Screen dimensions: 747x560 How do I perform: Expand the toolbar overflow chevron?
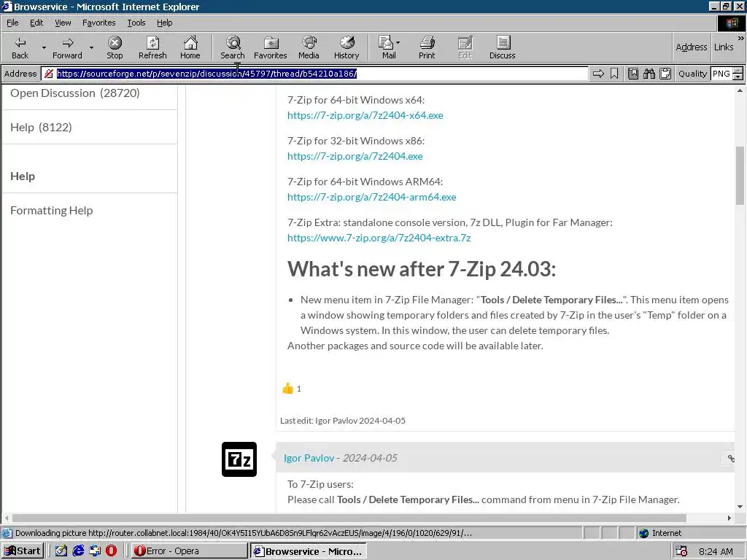click(x=741, y=38)
